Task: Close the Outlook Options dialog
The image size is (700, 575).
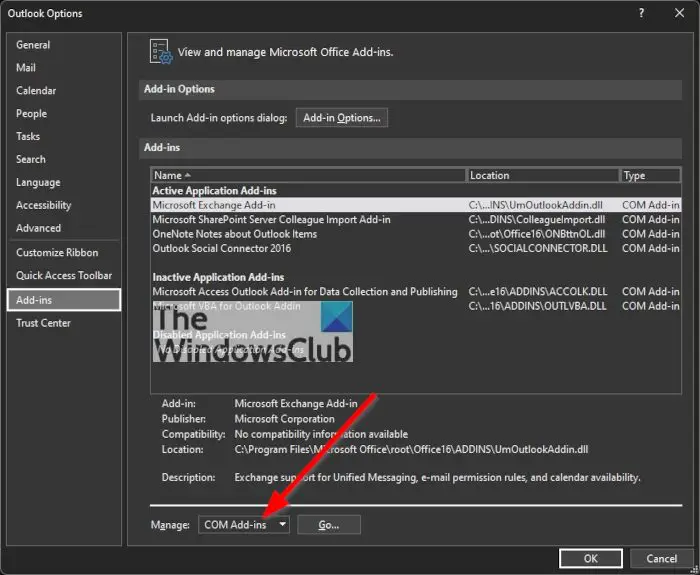Action: tap(679, 13)
